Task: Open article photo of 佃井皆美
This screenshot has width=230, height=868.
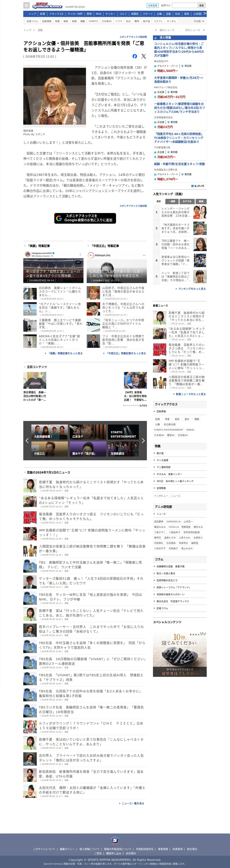Action: (55, 96)
